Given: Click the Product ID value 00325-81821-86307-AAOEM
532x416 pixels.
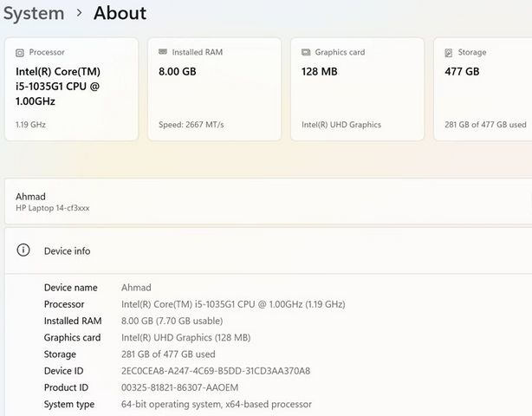Looking at the screenshot, I should tap(180, 387).
